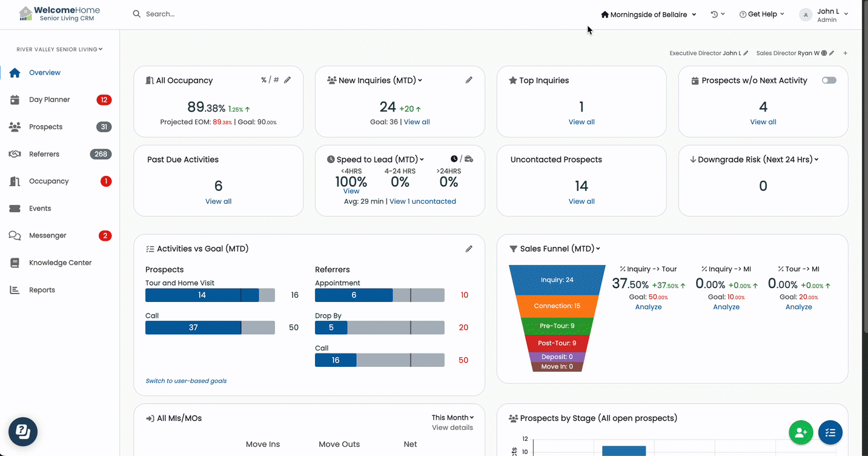Click View all under New Inquiries
Screen dimensions: 868x456
pos(417,122)
